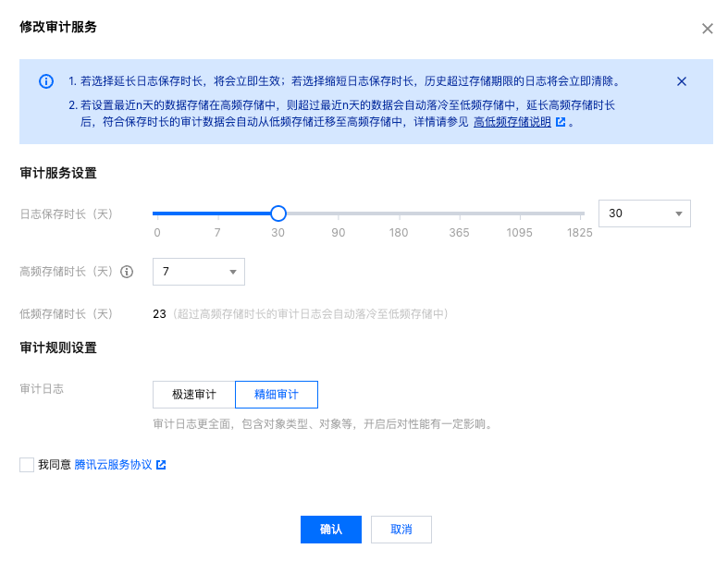Open the 腾讯云服务协议 link

tap(113, 465)
